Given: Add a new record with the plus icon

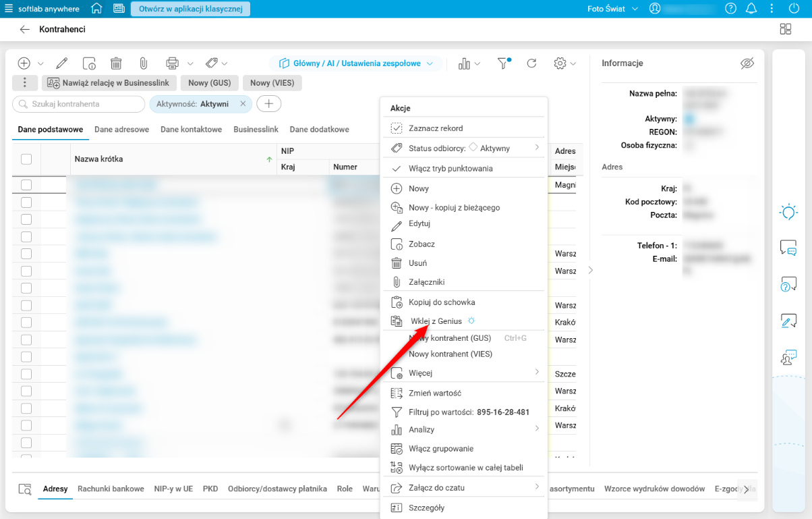Looking at the screenshot, I should [24, 63].
